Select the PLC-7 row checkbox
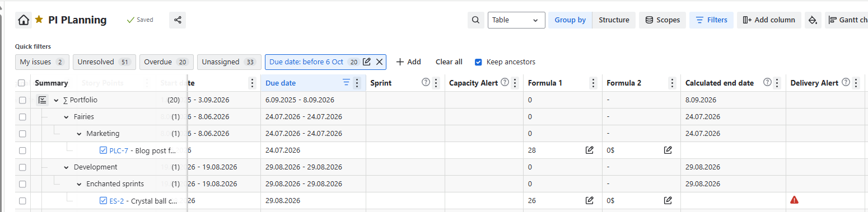The width and height of the screenshot is (868, 212). pos(22,150)
